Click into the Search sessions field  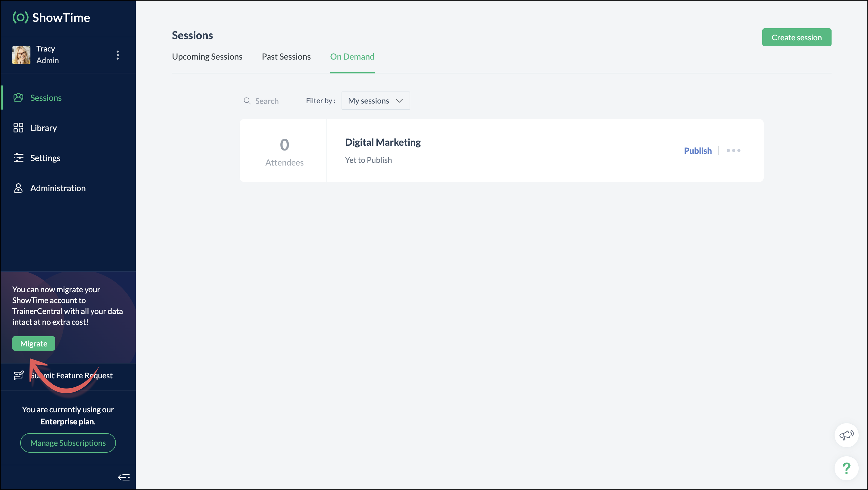point(267,101)
